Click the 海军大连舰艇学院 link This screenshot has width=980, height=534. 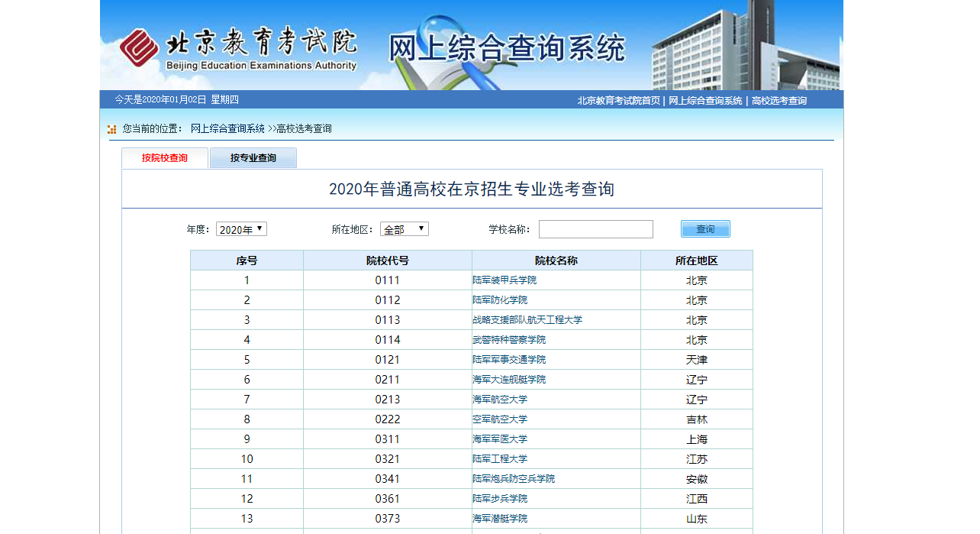pos(509,380)
